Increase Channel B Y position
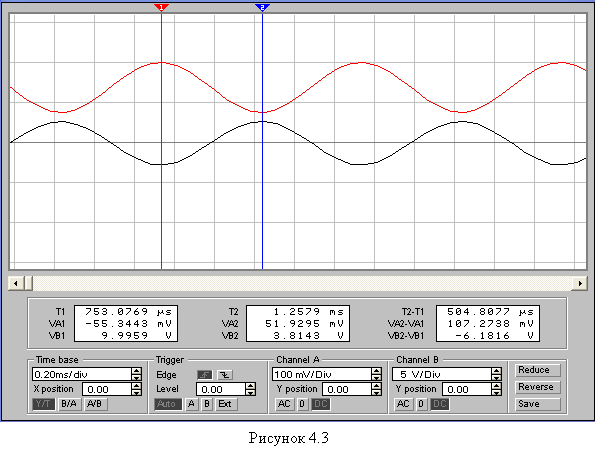 (x=496, y=386)
